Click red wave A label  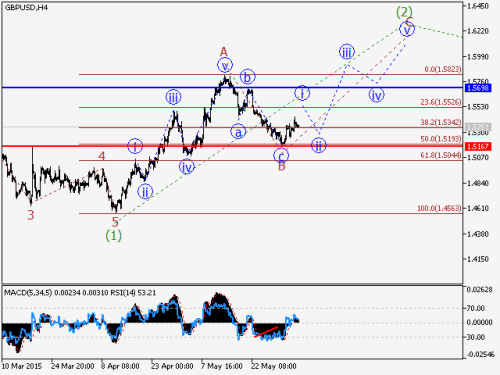(224, 52)
